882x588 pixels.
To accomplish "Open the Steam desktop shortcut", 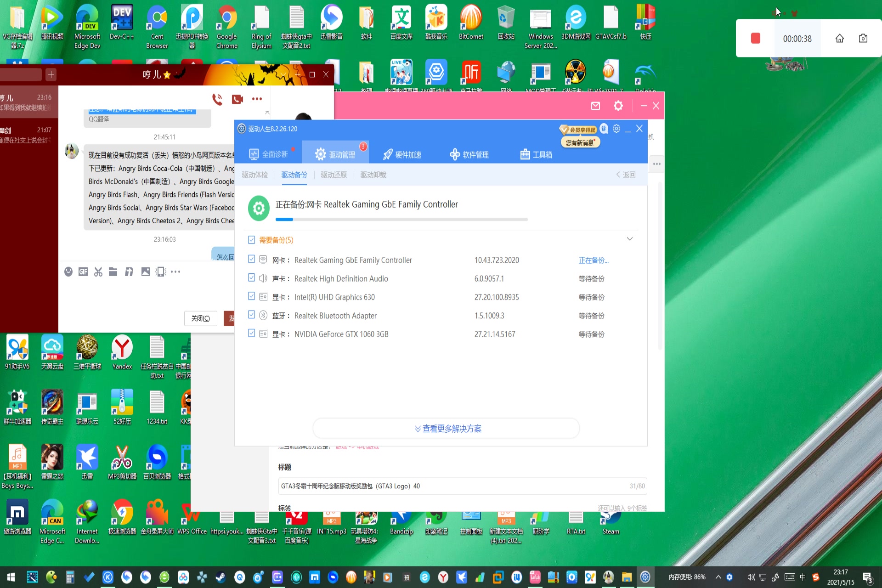I will (611, 523).
